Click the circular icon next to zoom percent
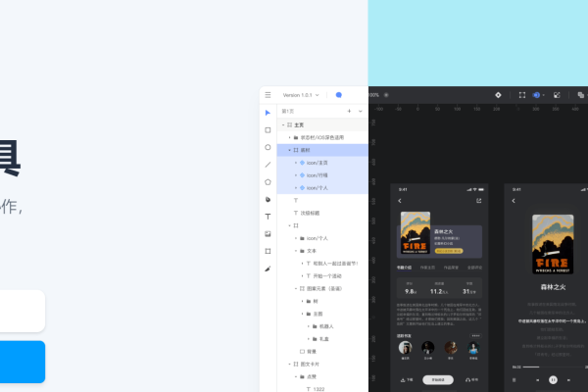Screen dimensions: 588x392 386,95
